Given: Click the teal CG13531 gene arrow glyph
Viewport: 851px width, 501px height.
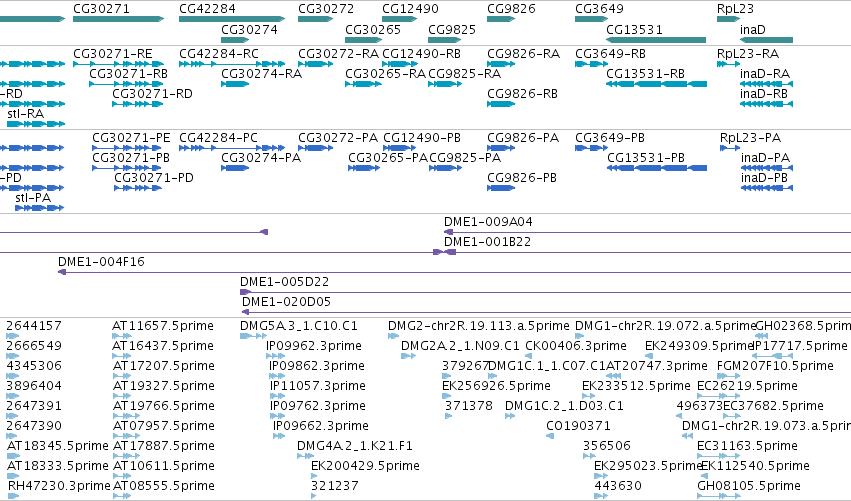Looking at the screenshot, I should [x=656, y=40].
